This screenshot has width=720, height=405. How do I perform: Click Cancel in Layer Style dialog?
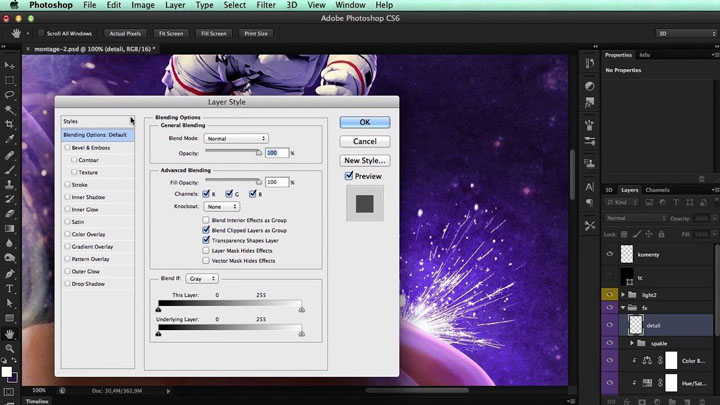click(x=365, y=141)
